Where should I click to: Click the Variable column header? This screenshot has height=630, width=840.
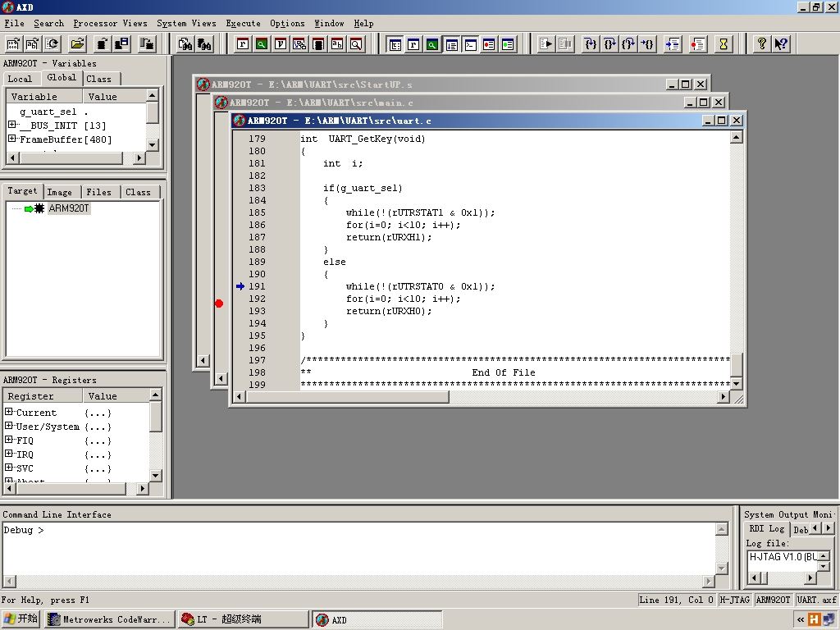[44, 97]
